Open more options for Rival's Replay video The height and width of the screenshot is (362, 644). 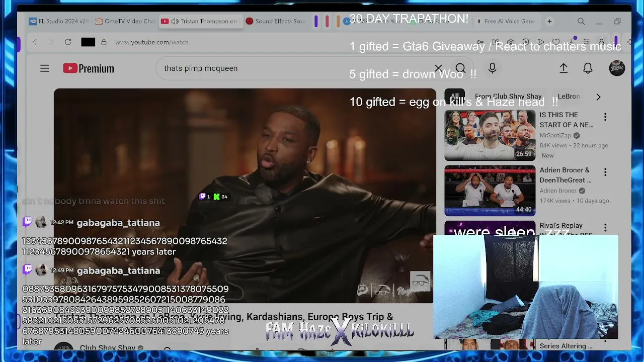[605, 227]
